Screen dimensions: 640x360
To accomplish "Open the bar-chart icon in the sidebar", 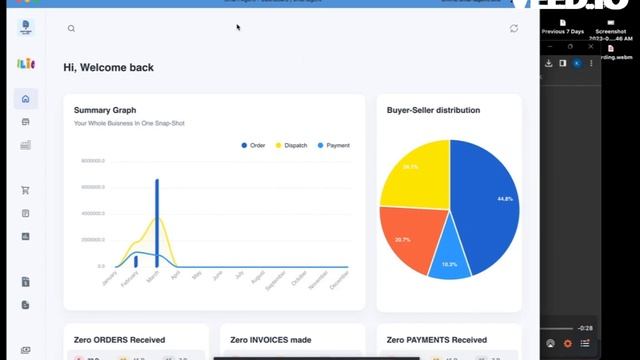I will point(26,145).
